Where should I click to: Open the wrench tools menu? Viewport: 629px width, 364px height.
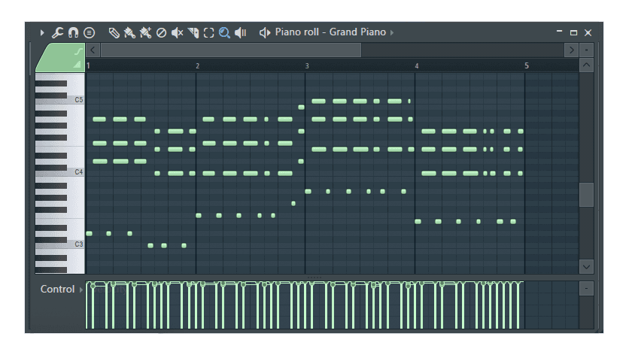click(x=57, y=32)
